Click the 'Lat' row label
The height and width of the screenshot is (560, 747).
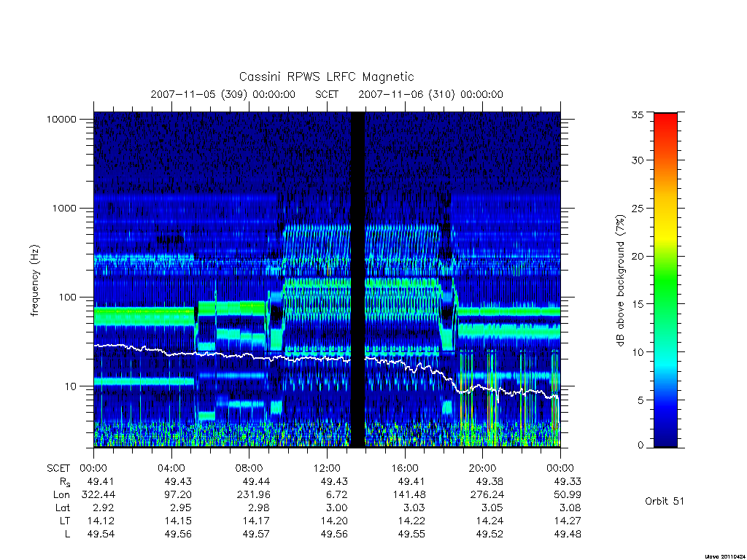62,508
